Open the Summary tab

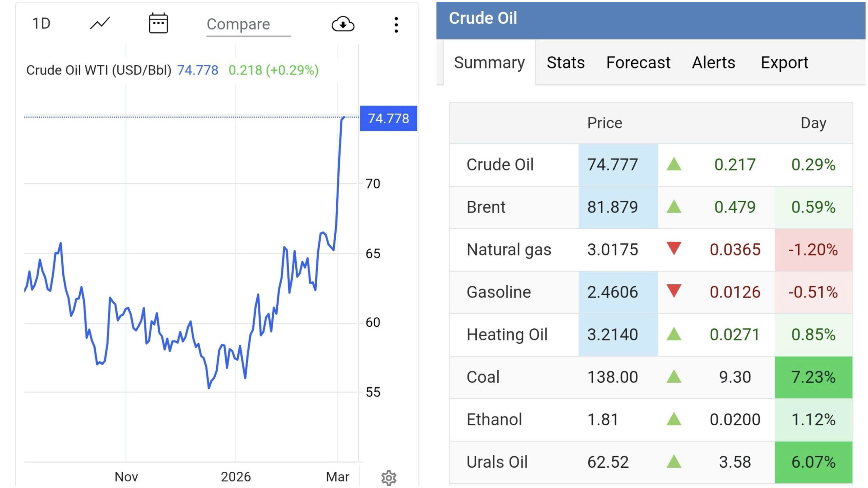(489, 63)
